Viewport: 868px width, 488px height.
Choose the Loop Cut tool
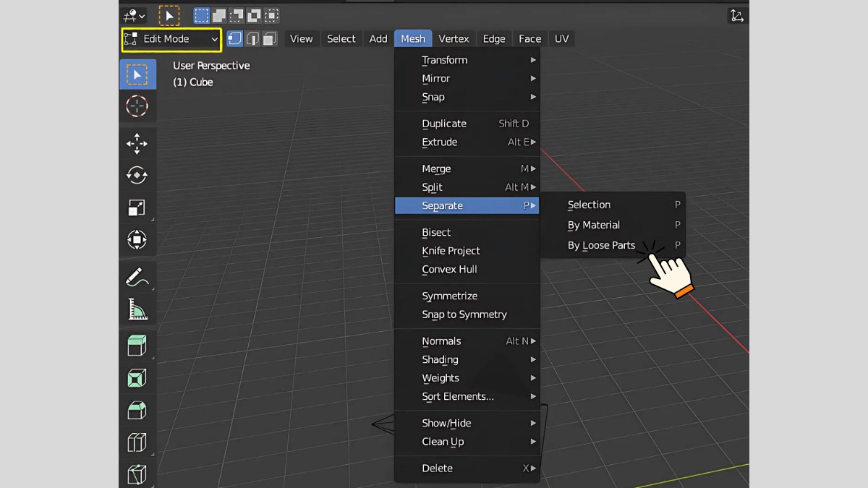pyautogui.click(x=137, y=442)
